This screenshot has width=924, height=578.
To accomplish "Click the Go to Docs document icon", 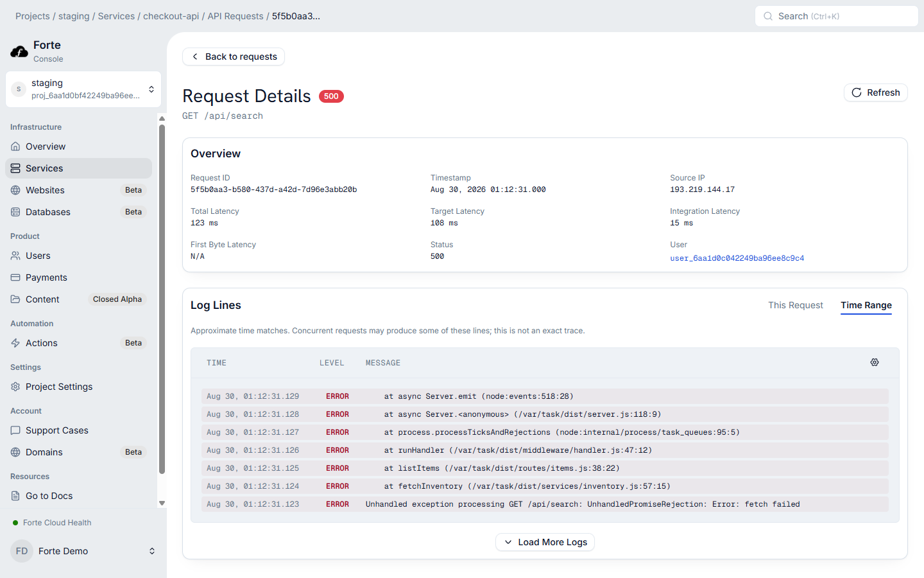I will [15, 496].
